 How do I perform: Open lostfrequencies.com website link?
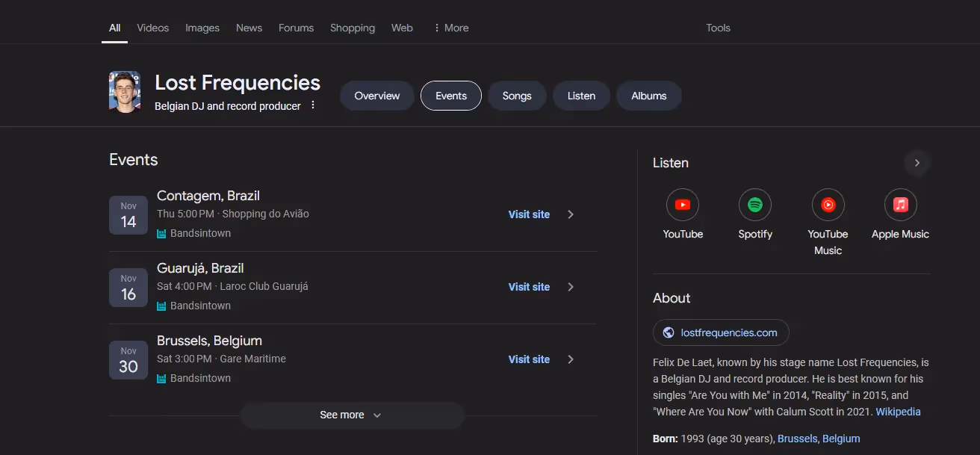721,332
